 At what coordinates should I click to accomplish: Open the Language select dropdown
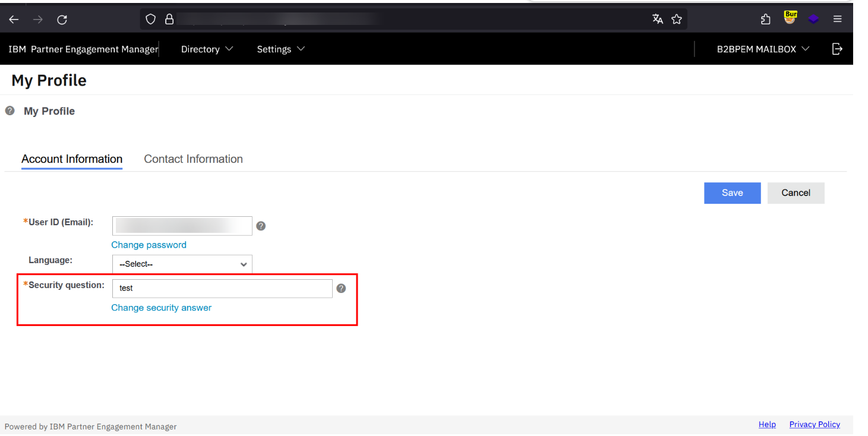[x=182, y=264]
